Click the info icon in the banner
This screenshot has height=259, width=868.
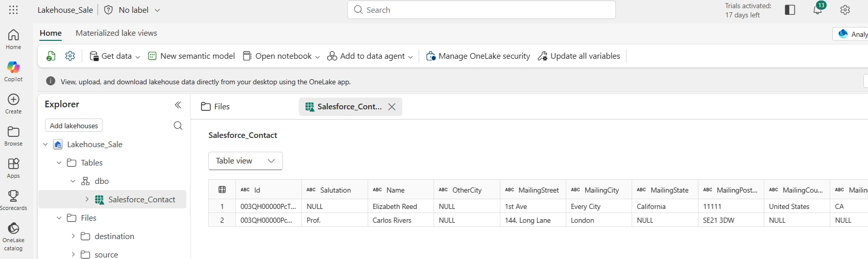coord(51,81)
